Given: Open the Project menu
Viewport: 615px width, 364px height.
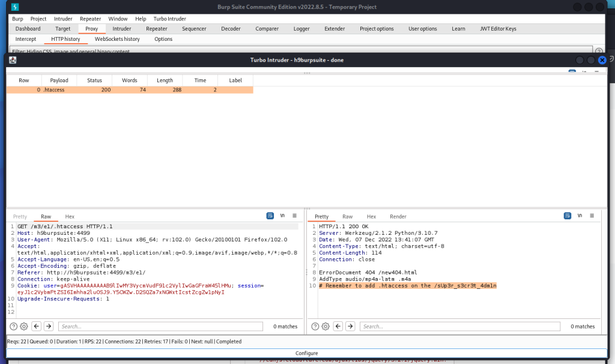Looking at the screenshot, I should (x=38, y=19).
